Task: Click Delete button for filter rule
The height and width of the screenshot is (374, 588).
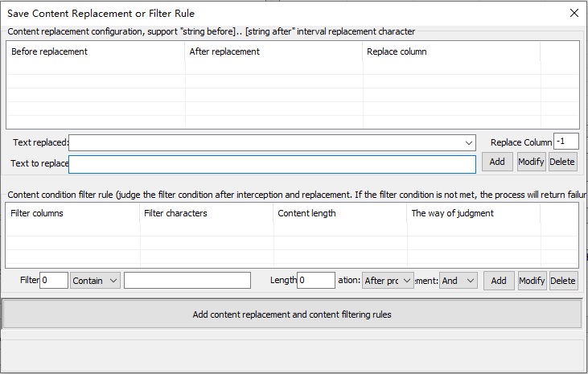Action: click(x=563, y=280)
